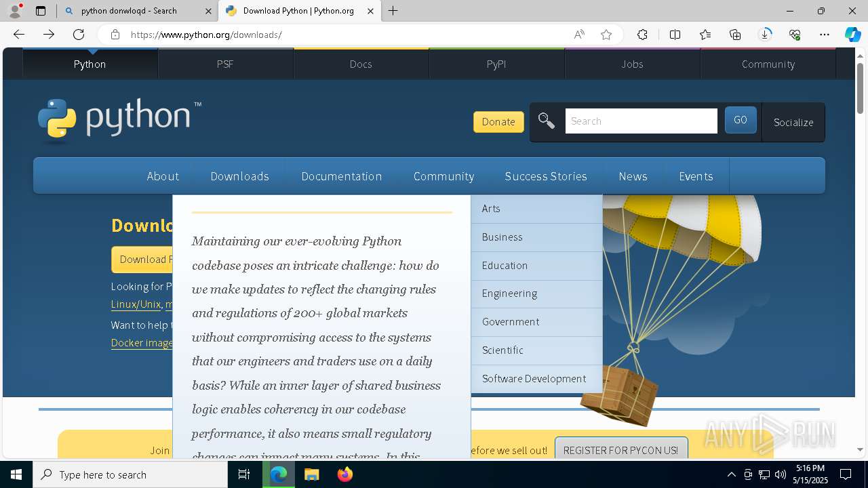
Task: Open the Downloads navigation menu
Action: tap(240, 176)
